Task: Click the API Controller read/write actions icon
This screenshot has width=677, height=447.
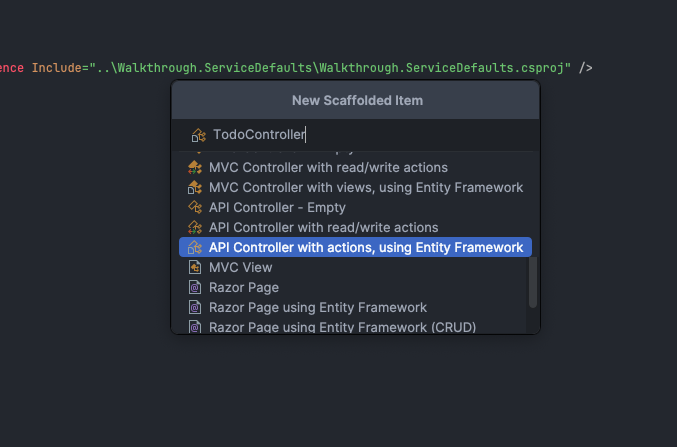Action: [x=196, y=227]
